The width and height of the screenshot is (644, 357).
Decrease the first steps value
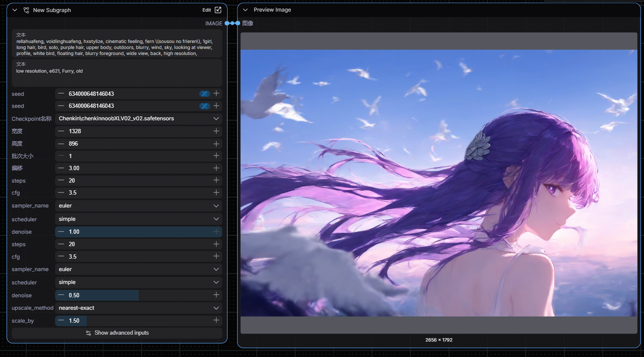[x=61, y=180]
